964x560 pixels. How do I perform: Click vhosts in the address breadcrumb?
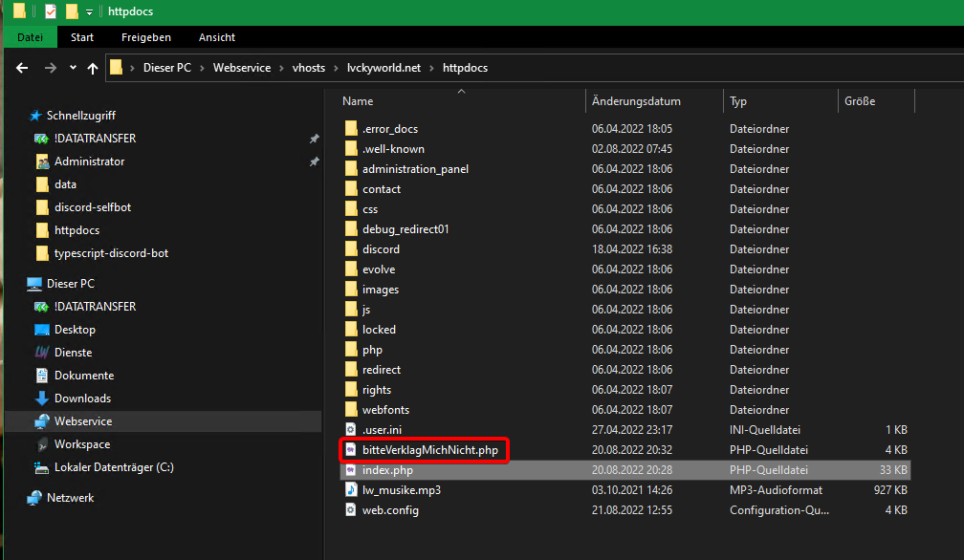coord(308,68)
